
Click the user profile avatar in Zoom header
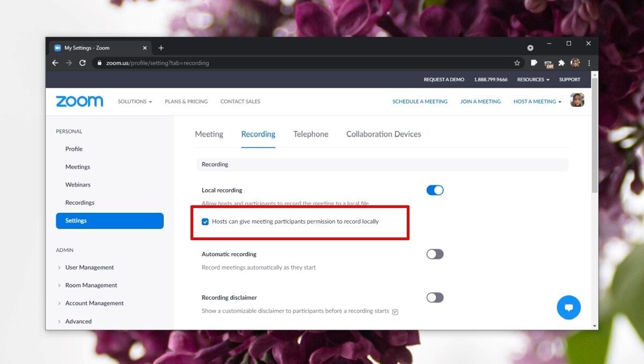pos(577,100)
